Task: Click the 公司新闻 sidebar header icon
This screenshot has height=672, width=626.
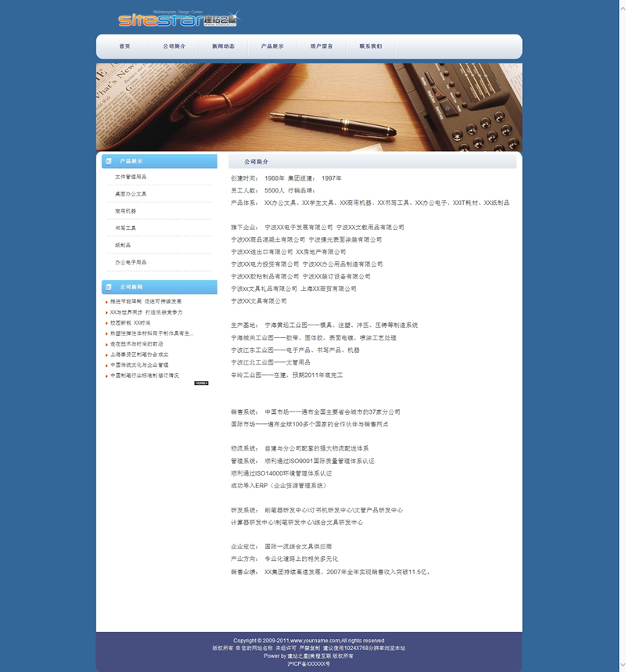Action: click(x=109, y=287)
